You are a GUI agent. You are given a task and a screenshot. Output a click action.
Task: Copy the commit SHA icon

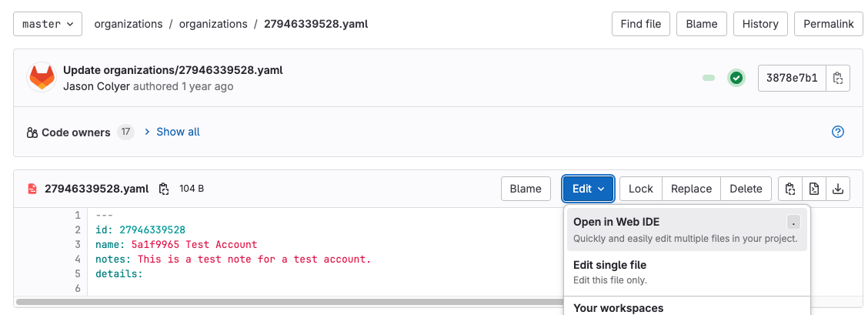point(838,78)
